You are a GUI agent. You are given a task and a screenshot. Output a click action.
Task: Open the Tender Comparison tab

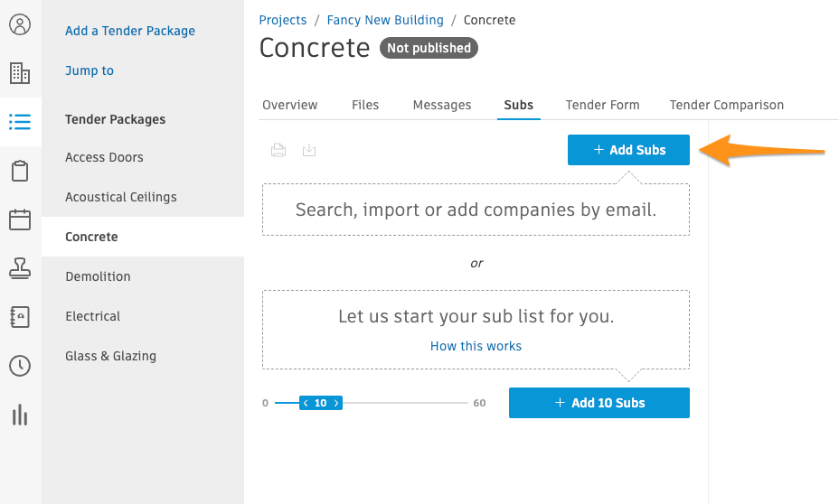click(x=726, y=105)
